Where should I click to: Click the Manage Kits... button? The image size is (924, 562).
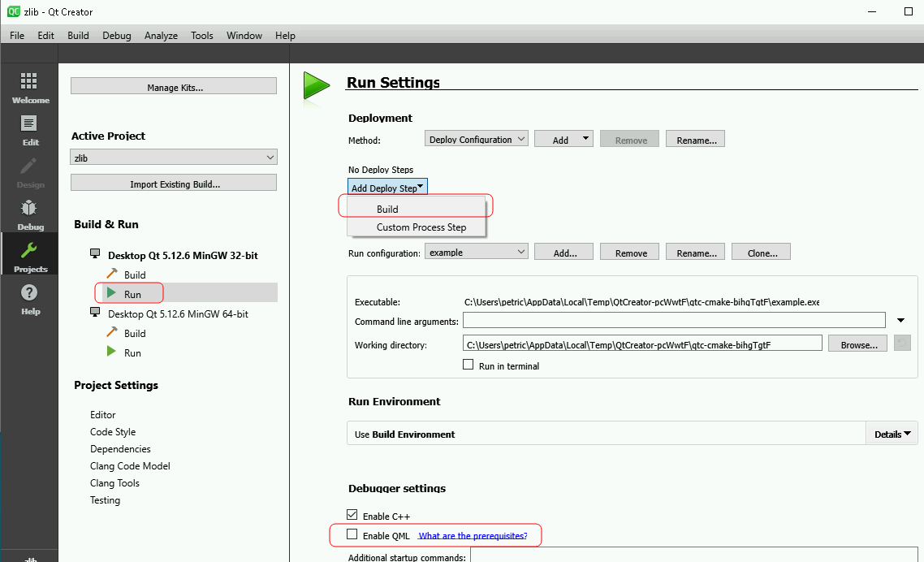click(174, 86)
